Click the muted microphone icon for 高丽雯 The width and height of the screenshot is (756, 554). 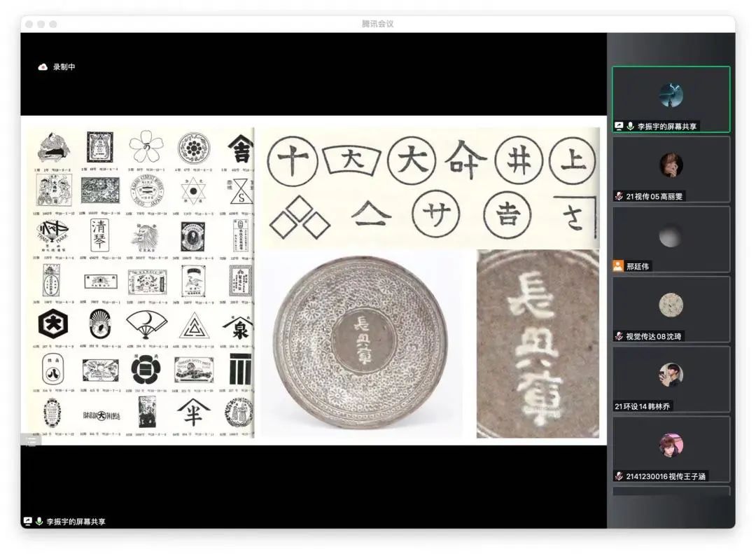(x=619, y=196)
